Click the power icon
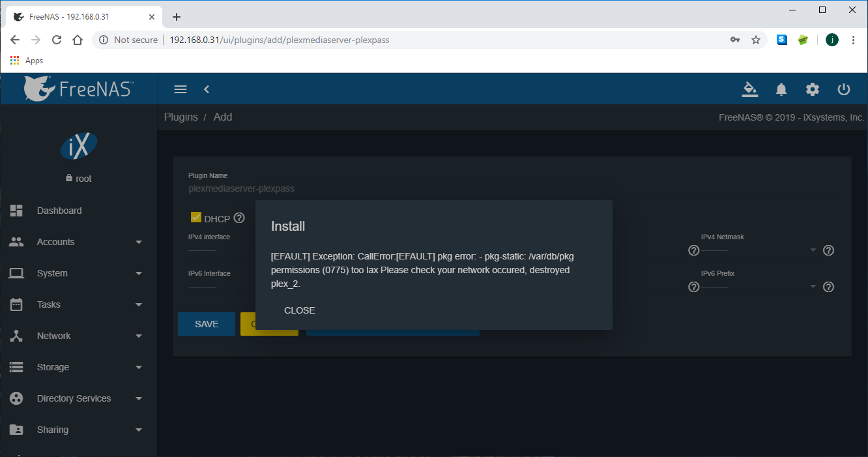This screenshot has height=457, width=868. 844,89
